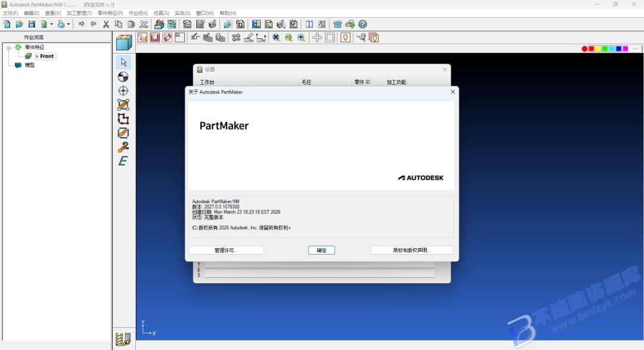The width and height of the screenshot is (644, 350).
Task: Click the 管理许可 button
Action: [x=227, y=250]
